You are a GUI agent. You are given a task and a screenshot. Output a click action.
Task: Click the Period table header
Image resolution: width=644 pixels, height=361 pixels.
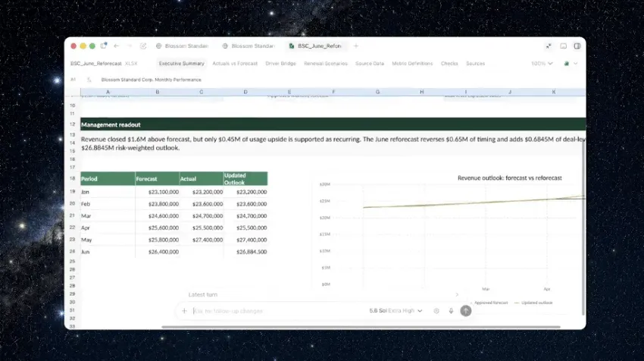click(x=108, y=179)
